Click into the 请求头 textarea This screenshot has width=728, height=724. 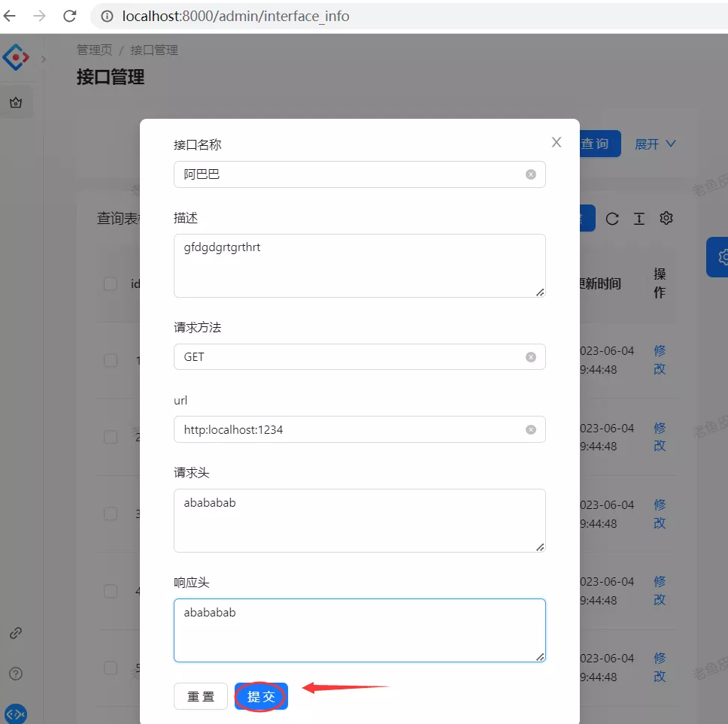click(359, 521)
